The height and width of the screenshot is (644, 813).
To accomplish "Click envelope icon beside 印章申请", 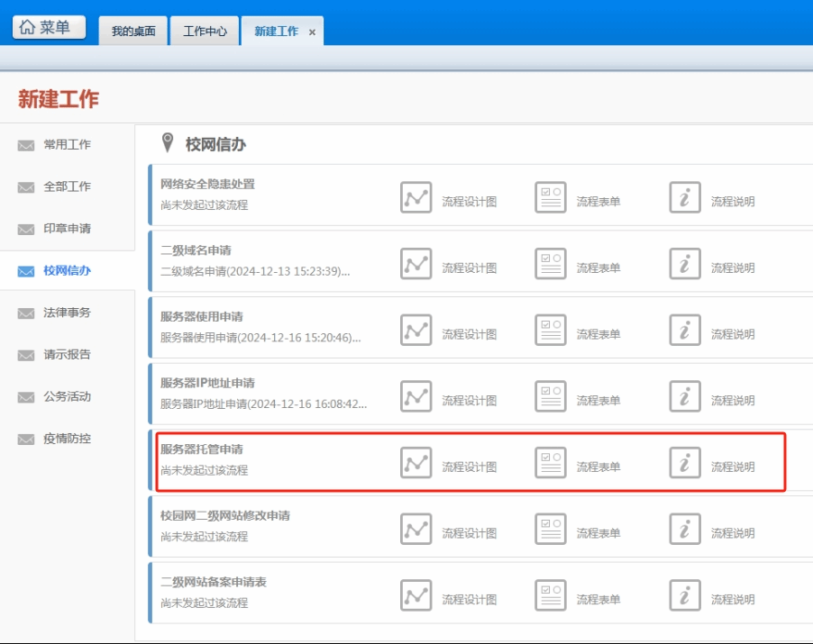I will 26,229.
